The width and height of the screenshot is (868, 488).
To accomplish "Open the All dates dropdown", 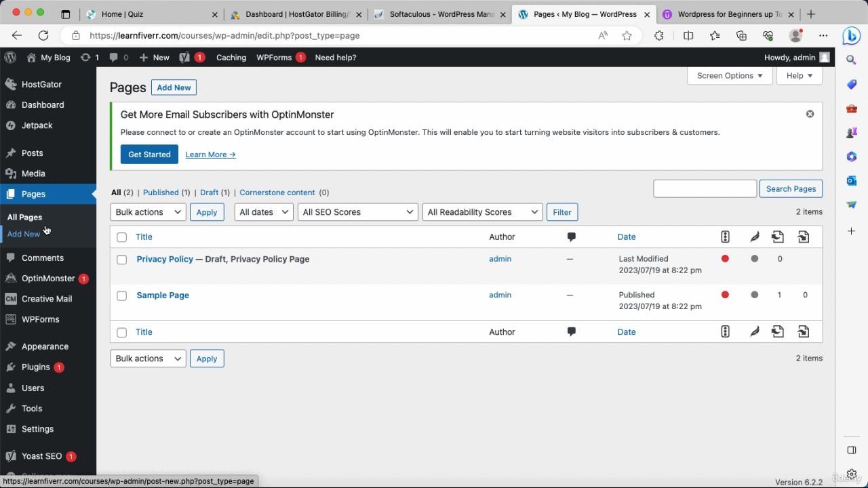I will pyautogui.click(x=264, y=212).
